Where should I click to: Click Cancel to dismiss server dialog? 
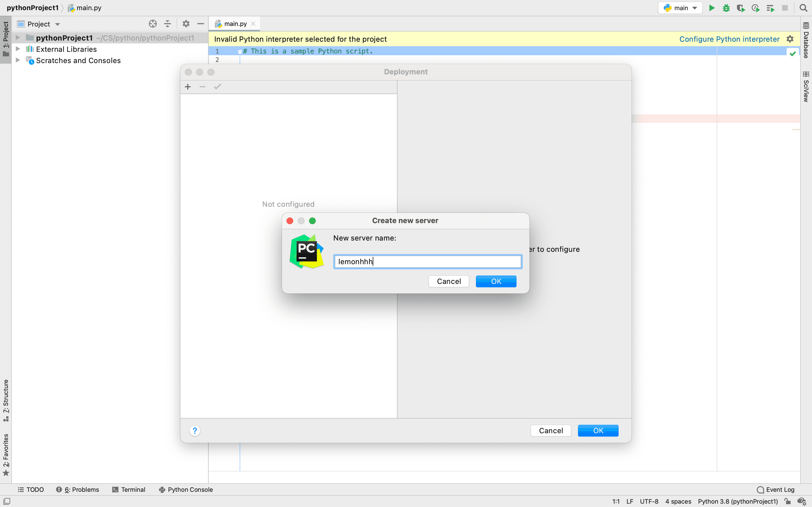click(448, 281)
